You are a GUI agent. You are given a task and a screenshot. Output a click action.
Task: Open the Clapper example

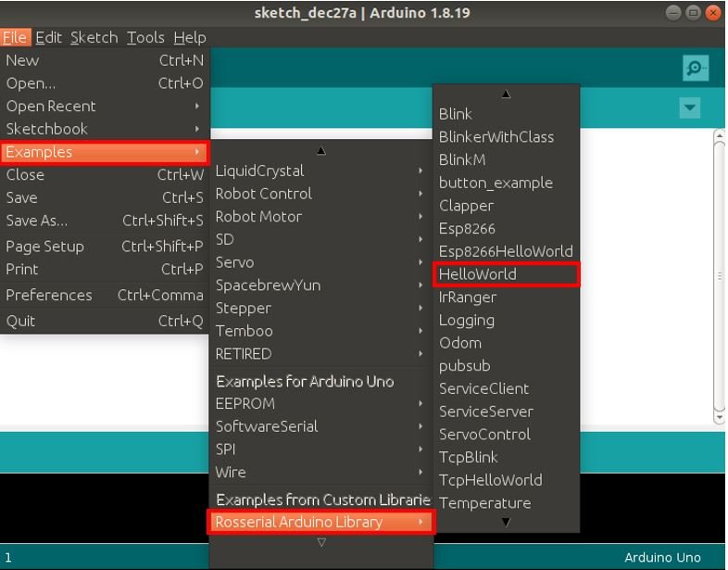coord(506,206)
